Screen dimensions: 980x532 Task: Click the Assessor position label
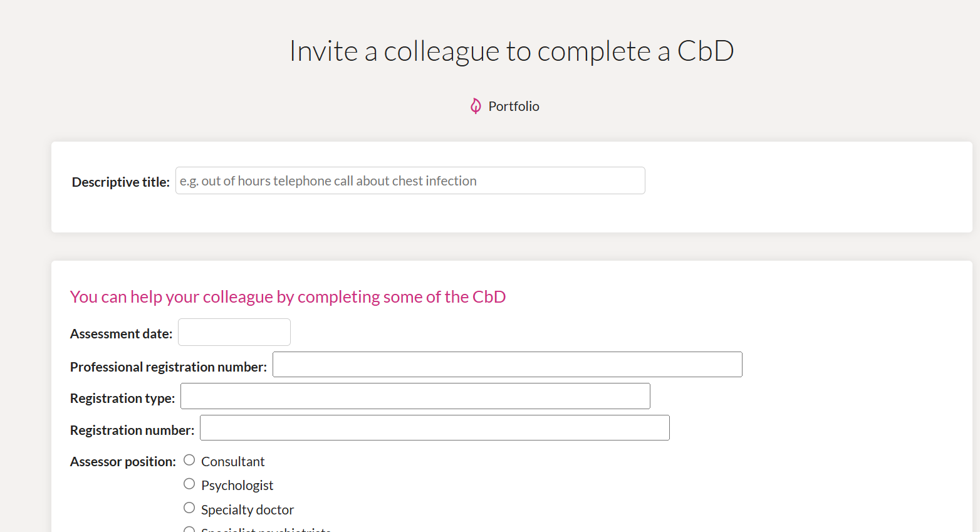(x=123, y=462)
